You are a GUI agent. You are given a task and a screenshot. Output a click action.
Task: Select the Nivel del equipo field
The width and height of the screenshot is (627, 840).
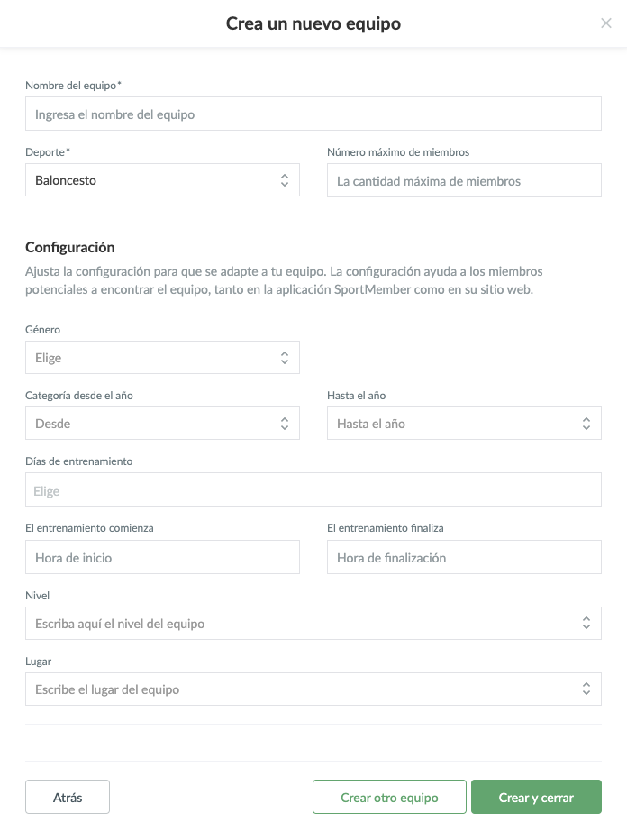point(313,623)
